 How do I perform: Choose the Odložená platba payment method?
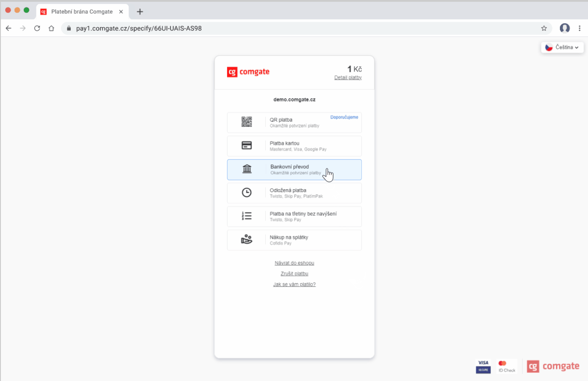click(x=294, y=193)
